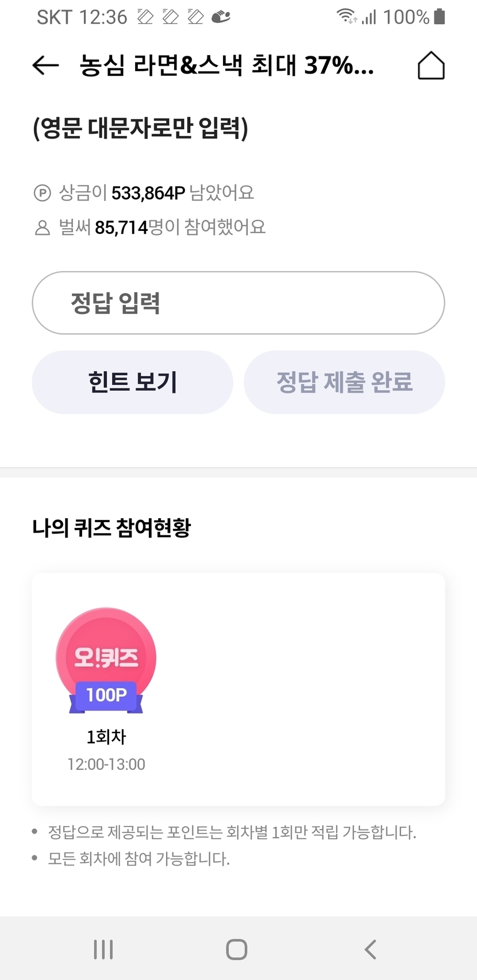Image resolution: width=477 pixels, height=980 pixels.
Task: Tap the back arrow in the header
Action: 46,65
